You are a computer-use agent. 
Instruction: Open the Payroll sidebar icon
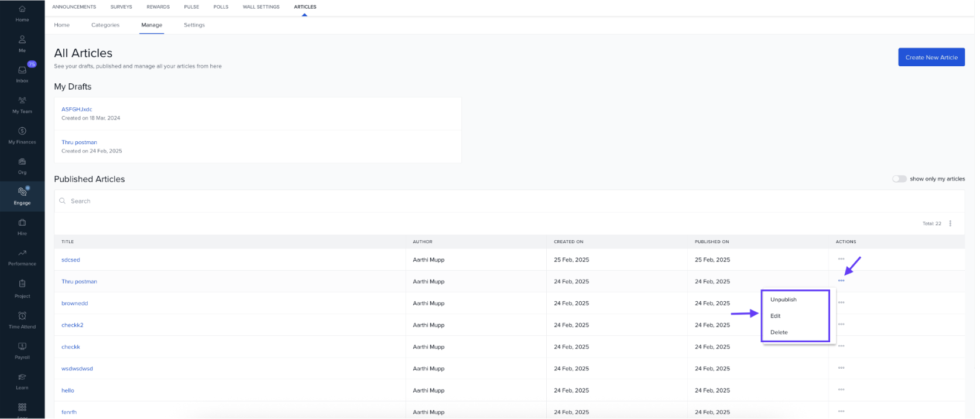pyautogui.click(x=22, y=347)
